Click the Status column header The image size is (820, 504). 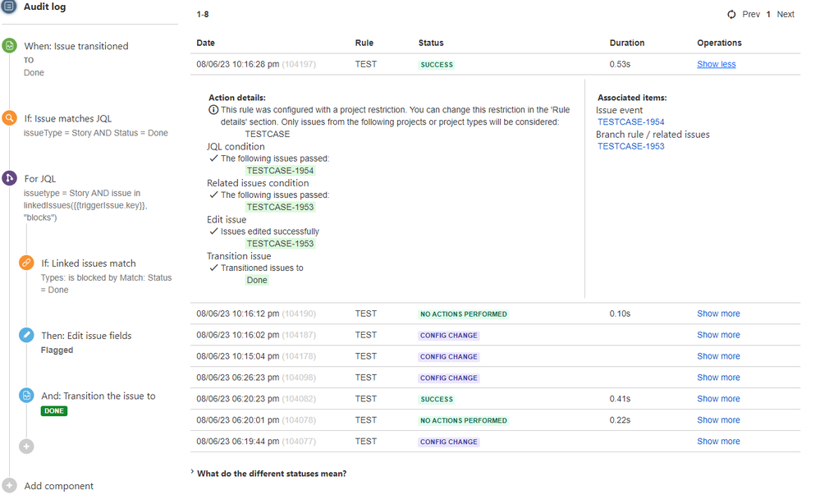[x=431, y=43]
